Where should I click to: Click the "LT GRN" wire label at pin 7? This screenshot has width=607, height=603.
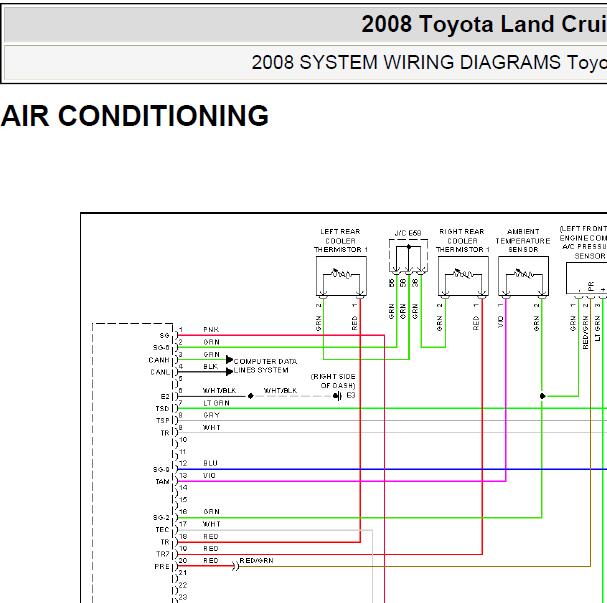[x=216, y=403]
